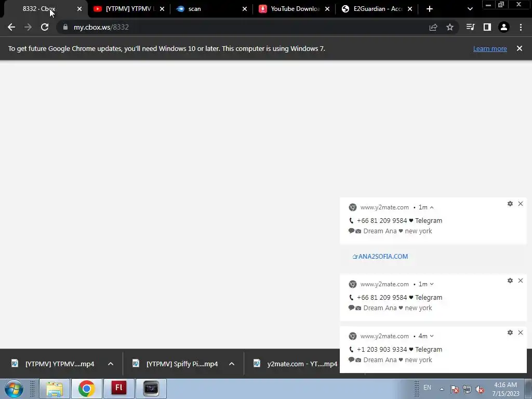The height and width of the screenshot is (399, 532).
Task: Open the tab search dropdown
Action: point(470,9)
